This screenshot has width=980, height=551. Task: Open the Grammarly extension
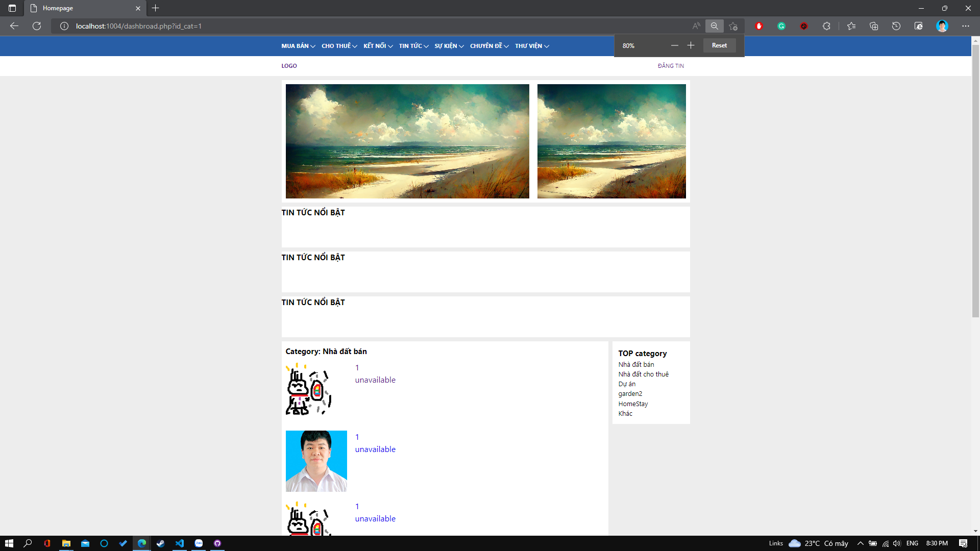[x=781, y=26]
